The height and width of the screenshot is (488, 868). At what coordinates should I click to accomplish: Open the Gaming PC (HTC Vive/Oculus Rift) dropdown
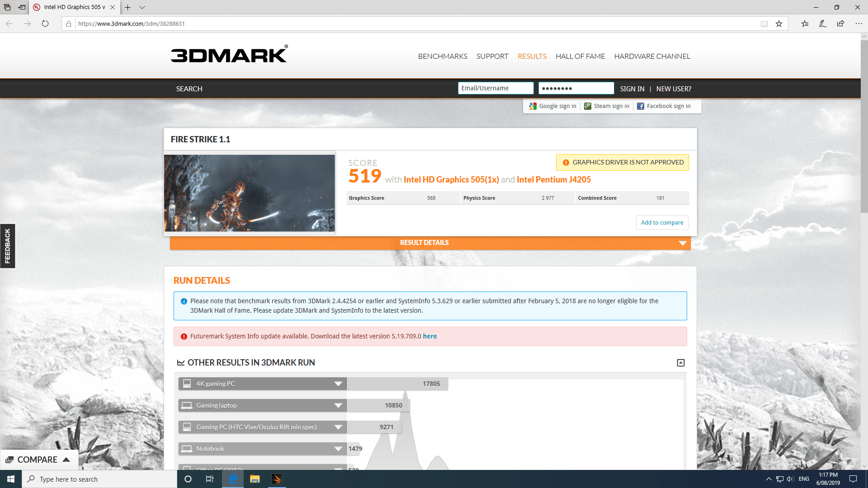tap(262, 427)
